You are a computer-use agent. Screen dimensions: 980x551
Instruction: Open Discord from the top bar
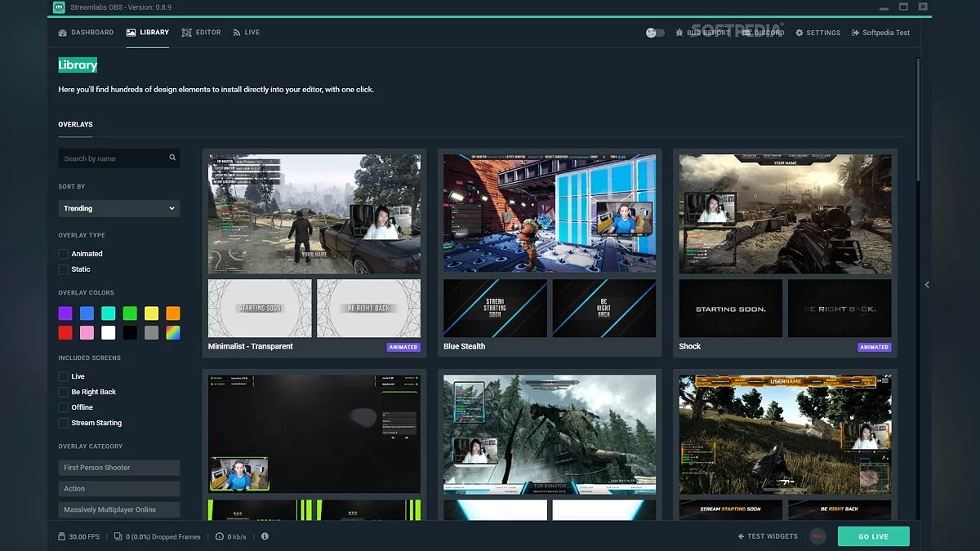748,33
